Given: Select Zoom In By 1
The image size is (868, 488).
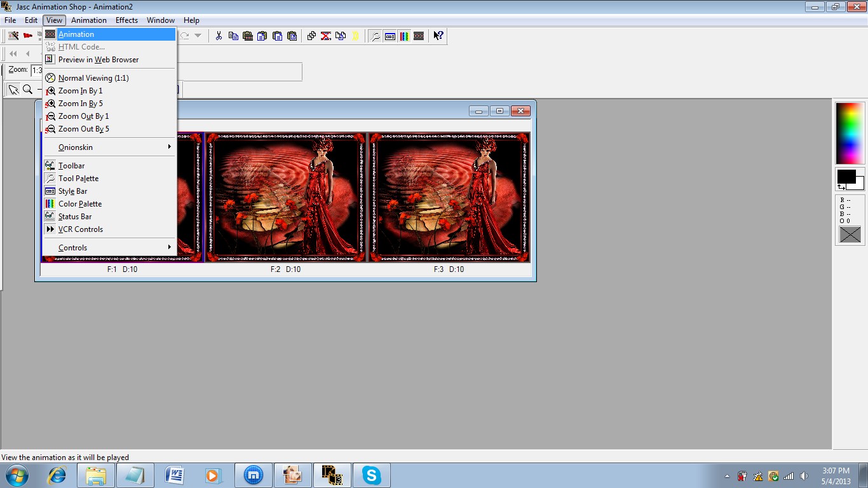Looking at the screenshot, I should pyautogui.click(x=109, y=91).
